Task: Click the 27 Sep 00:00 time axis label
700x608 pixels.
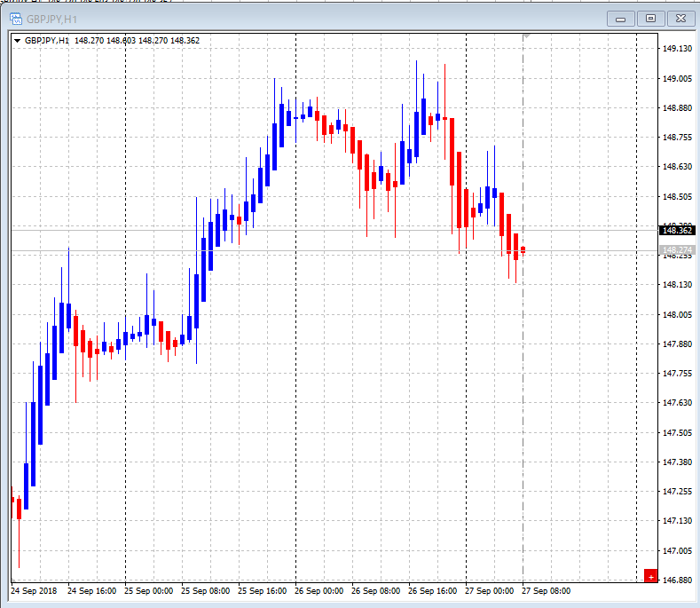Action: [x=489, y=591]
